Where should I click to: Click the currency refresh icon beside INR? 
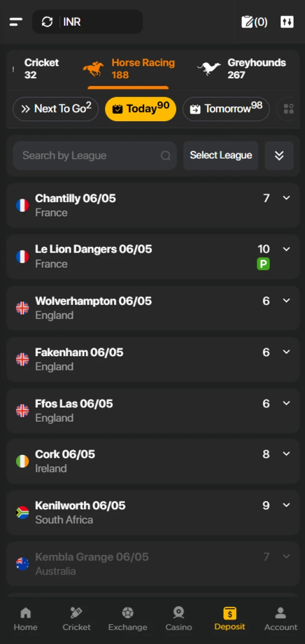tap(47, 22)
